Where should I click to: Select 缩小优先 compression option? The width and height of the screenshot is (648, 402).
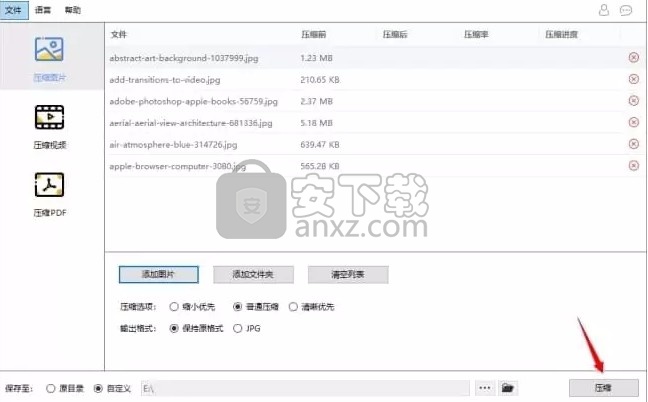[174, 307]
